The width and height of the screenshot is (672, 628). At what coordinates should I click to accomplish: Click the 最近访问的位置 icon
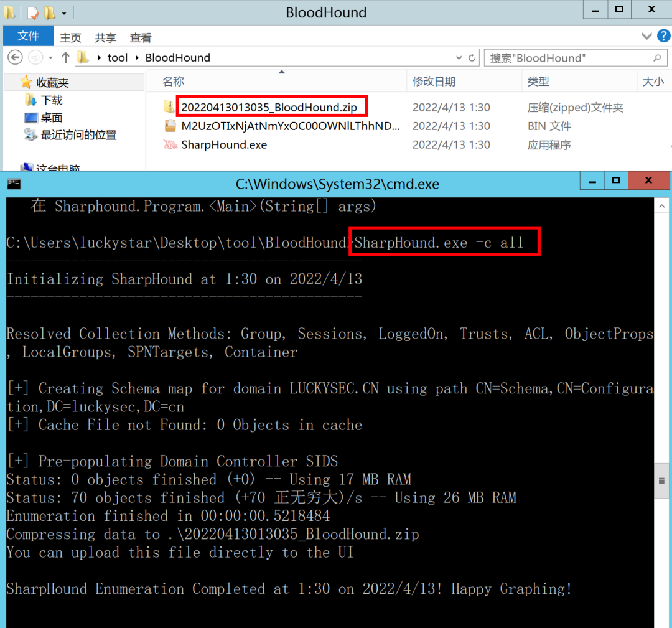tap(31, 134)
